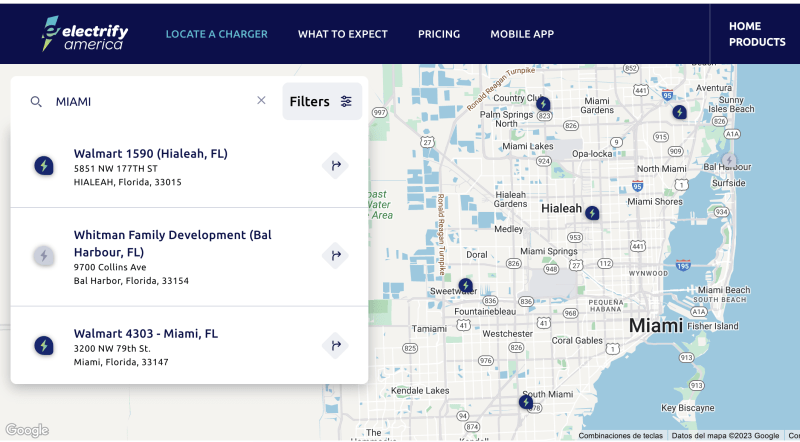This screenshot has width=800, height=442.
Task: Click the Fontainebleau map label
Action: (485, 311)
